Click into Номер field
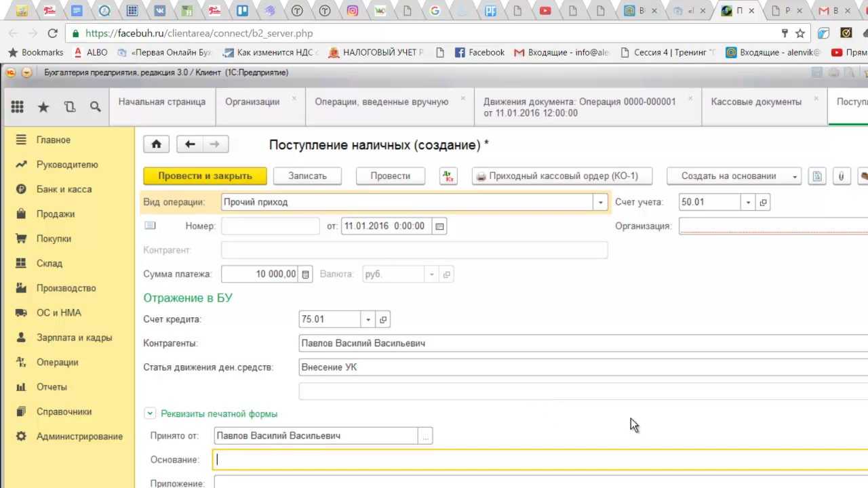Image resolution: width=868 pixels, height=488 pixels. point(270,226)
